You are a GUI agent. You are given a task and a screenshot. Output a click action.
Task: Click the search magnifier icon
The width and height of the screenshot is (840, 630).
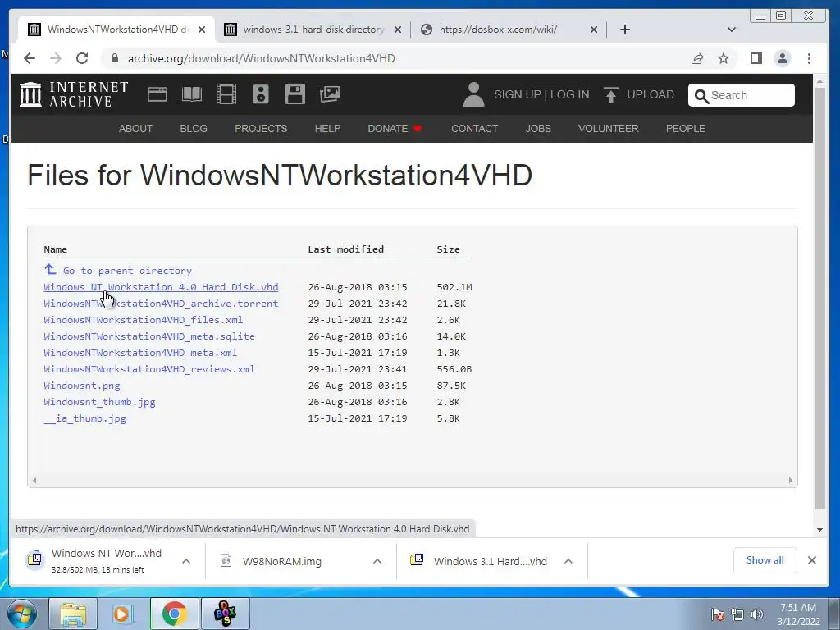coord(701,96)
